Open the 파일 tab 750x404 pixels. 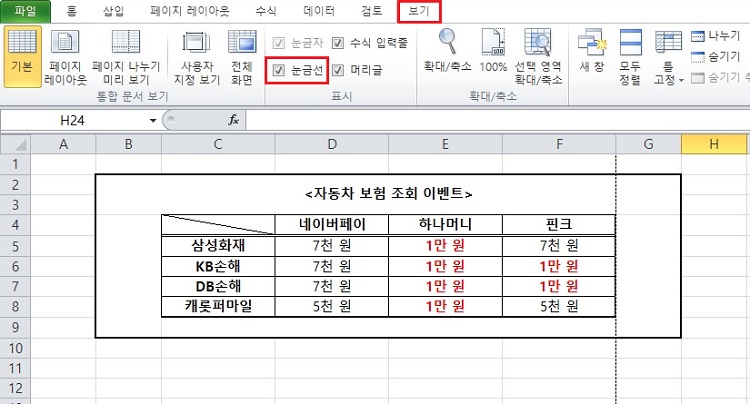pyautogui.click(x=25, y=11)
